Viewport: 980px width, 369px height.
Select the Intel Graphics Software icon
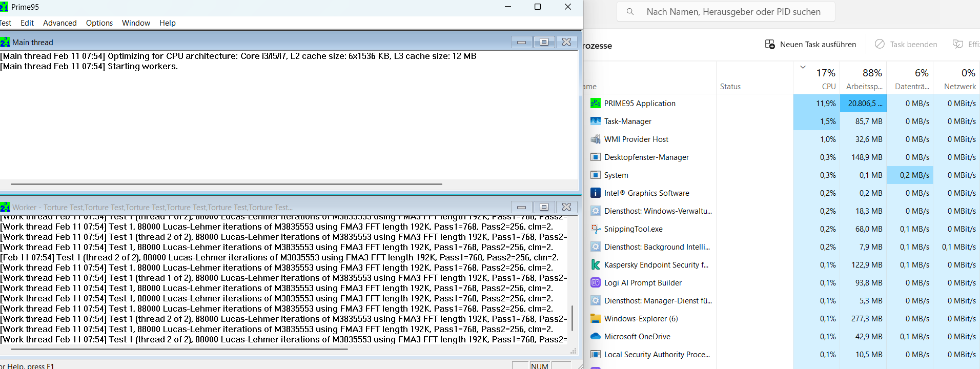click(596, 193)
